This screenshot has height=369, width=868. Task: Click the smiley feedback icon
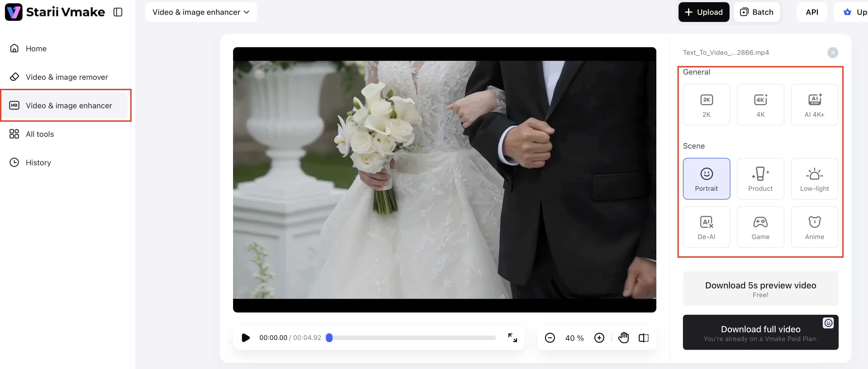[828, 323]
